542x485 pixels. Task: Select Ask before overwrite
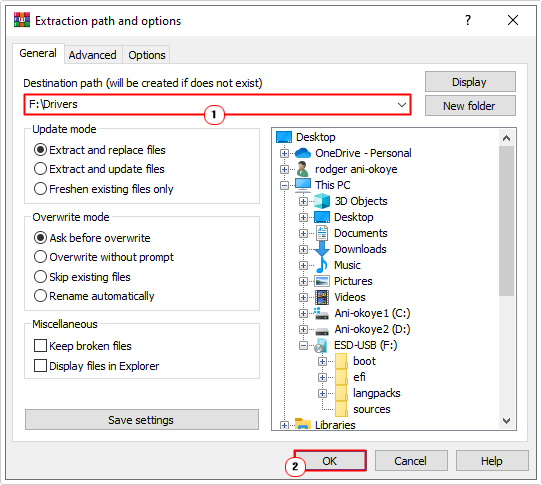(x=92, y=238)
